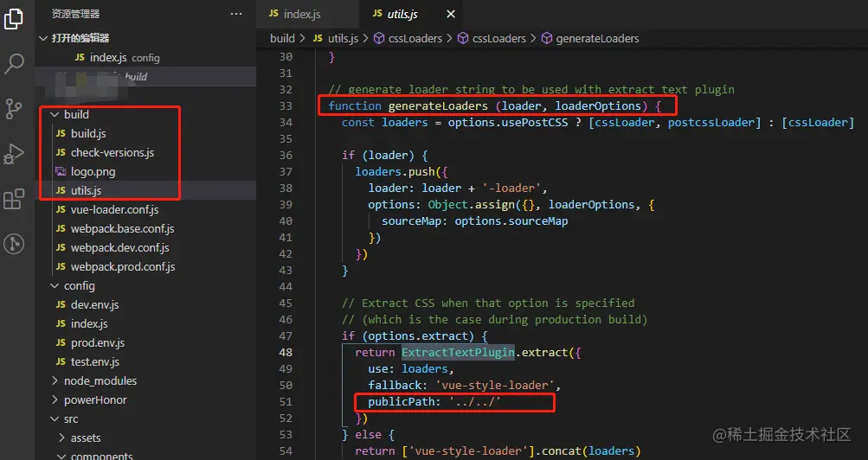Click the first cssLoaders breadcrumb segment
Viewport: 868px width, 460px height.
click(x=415, y=38)
